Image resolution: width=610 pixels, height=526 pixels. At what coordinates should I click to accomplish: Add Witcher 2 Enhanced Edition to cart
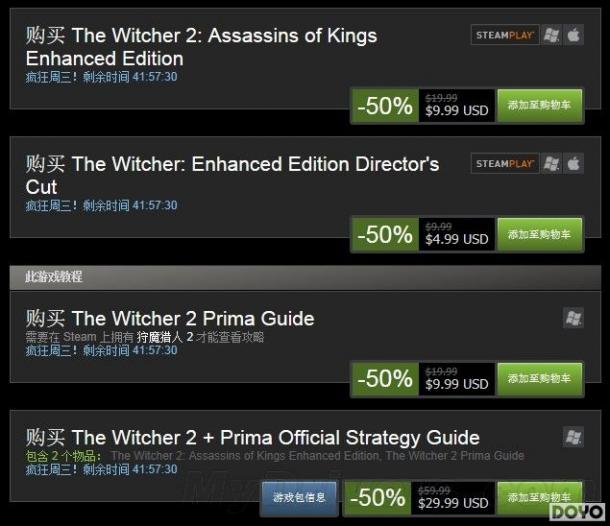tap(539, 105)
